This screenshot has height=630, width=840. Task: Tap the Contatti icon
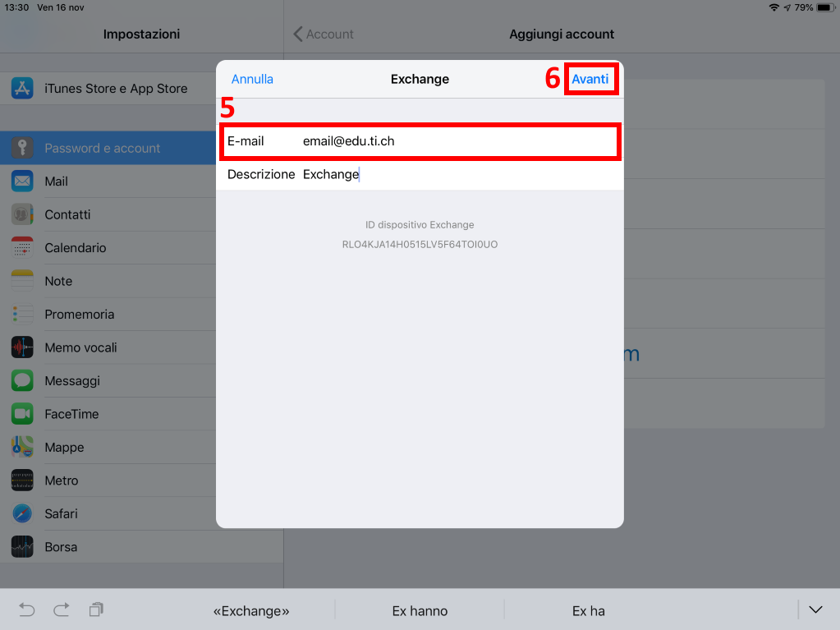22,214
